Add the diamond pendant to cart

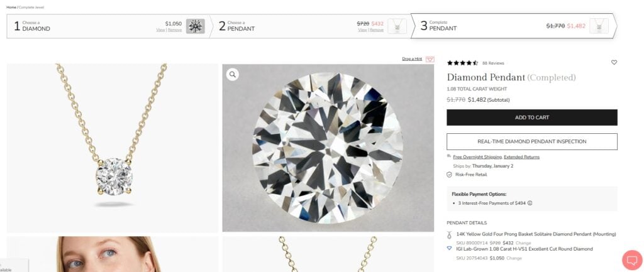[x=531, y=117]
